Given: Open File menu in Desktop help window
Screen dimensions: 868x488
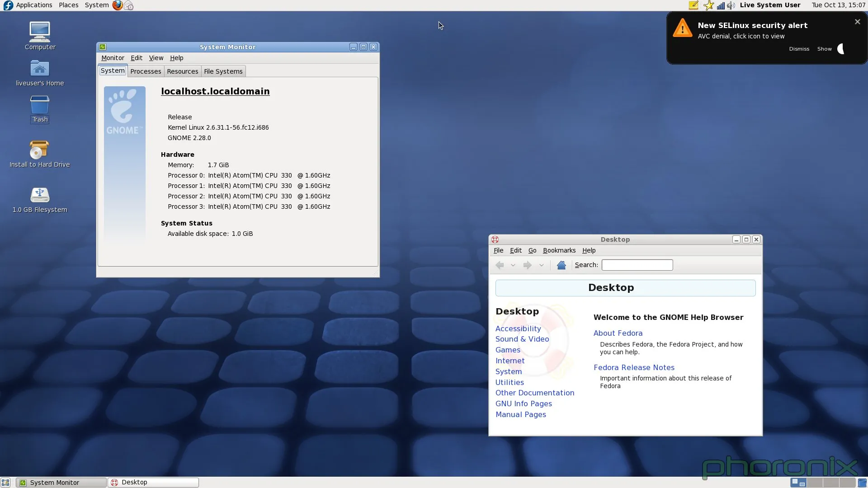Looking at the screenshot, I should point(498,250).
